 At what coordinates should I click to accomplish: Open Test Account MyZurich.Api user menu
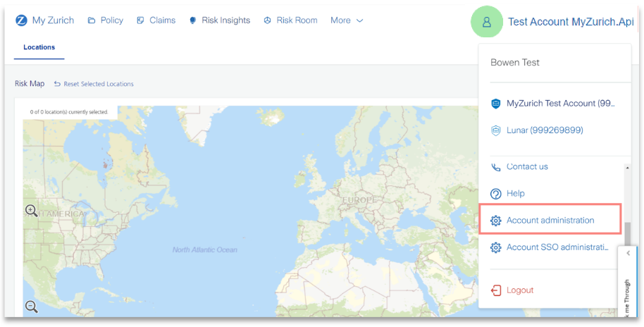(571, 22)
